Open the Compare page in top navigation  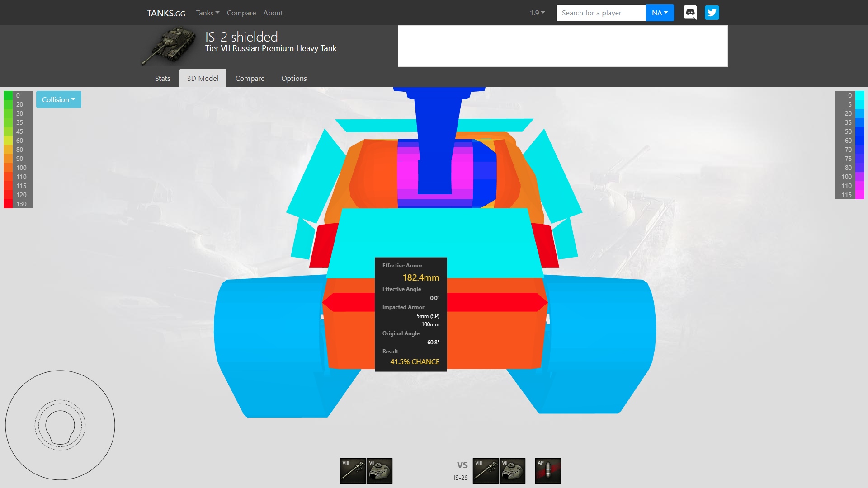[x=241, y=13]
